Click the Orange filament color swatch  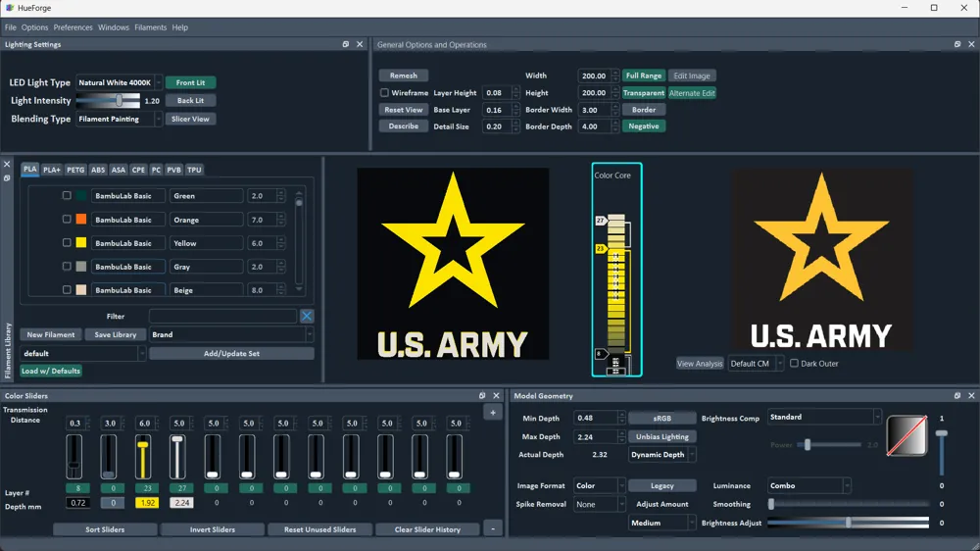(x=81, y=220)
